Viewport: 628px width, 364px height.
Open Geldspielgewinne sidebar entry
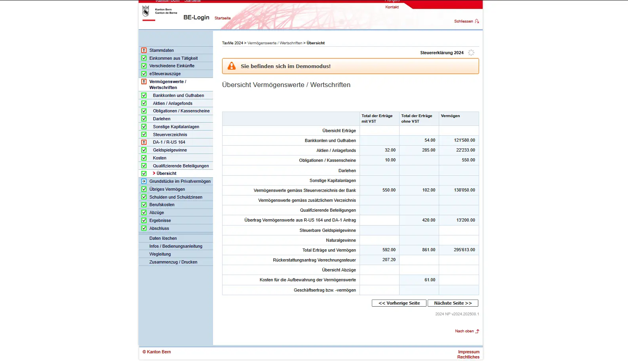[170, 150]
